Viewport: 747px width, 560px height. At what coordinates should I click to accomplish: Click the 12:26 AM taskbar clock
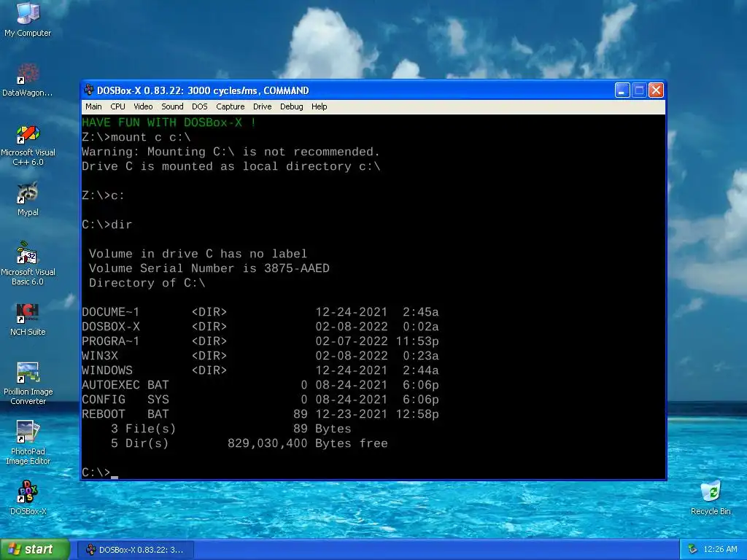coord(720,549)
